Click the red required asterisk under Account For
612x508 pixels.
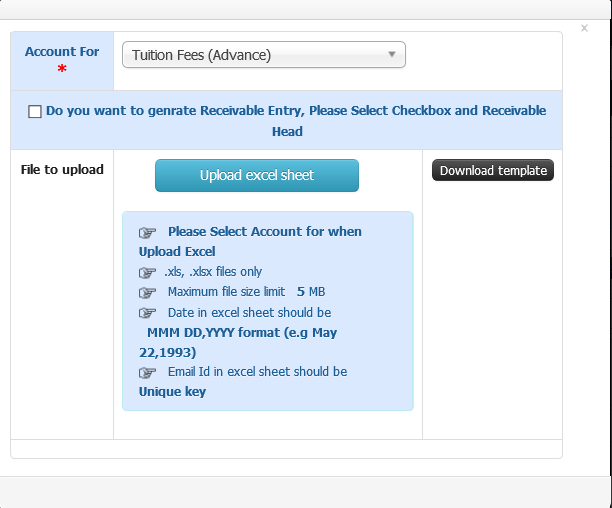click(62, 69)
